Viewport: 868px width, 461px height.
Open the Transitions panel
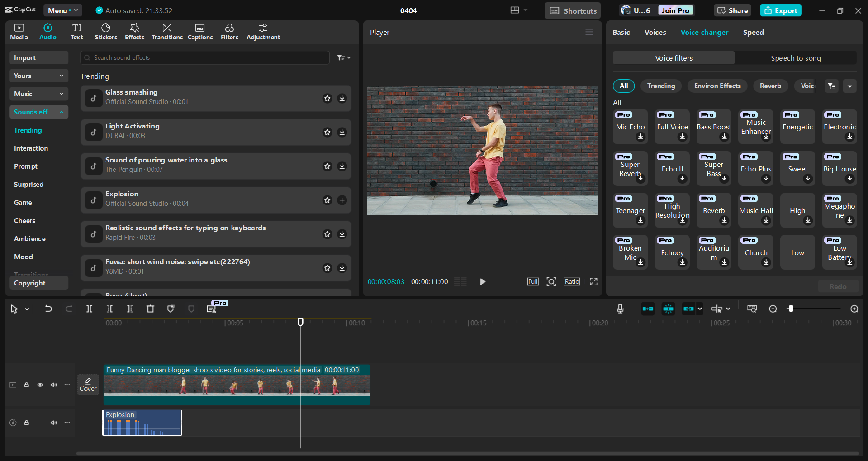(167, 32)
